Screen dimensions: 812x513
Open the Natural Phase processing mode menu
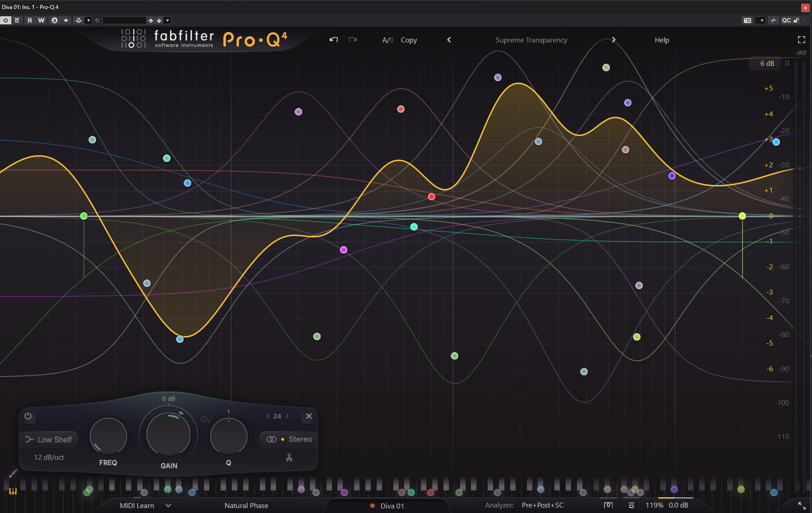tap(246, 506)
